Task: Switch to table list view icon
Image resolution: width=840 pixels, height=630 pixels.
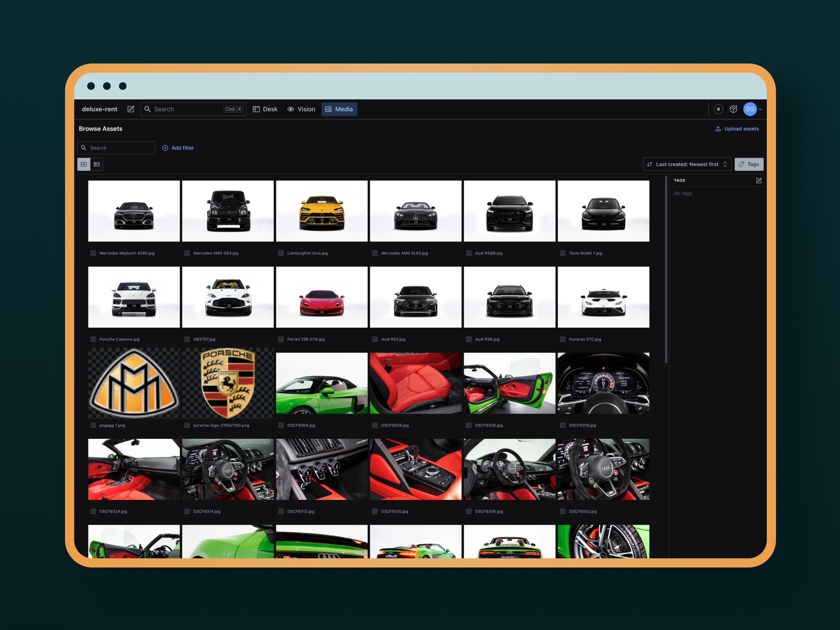Action: pos(97,164)
